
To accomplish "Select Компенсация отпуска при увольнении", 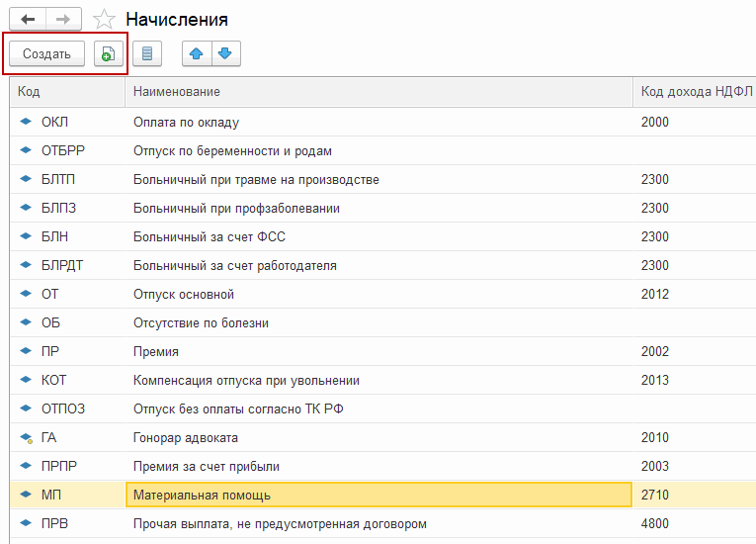I will (x=246, y=380).
